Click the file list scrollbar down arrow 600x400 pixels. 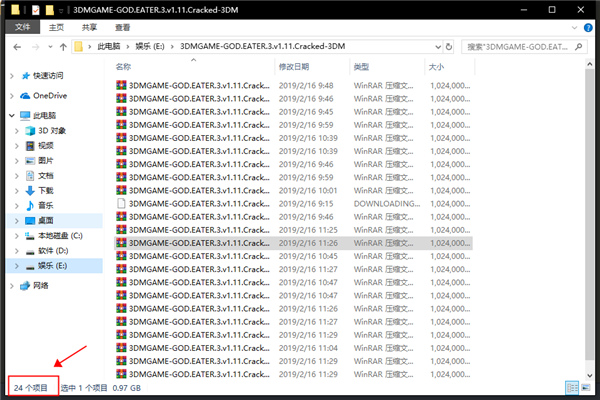pyautogui.click(x=590, y=376)
